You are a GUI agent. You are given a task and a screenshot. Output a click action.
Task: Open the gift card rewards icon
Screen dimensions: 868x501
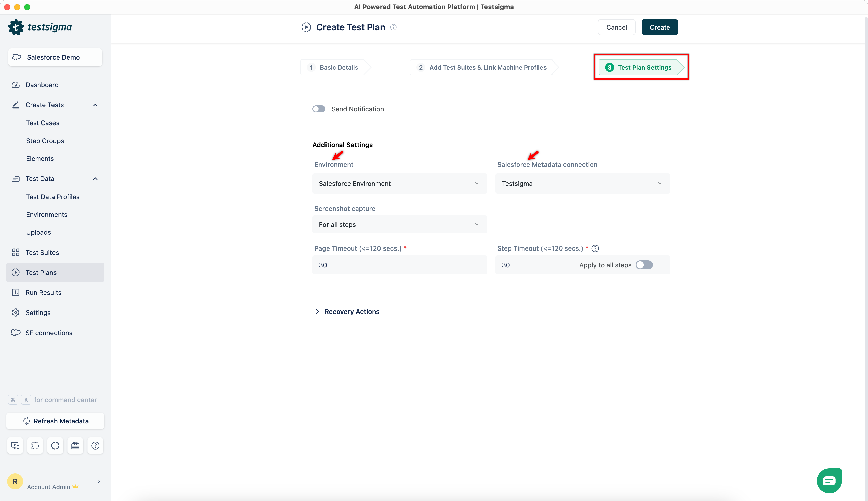coord(75,446)
